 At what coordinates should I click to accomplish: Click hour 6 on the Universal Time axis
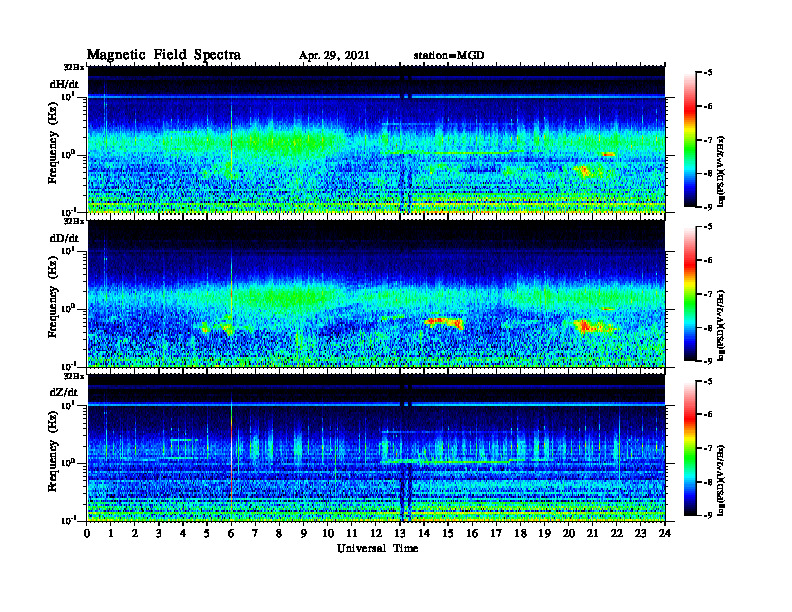click(x=231, y=533)
